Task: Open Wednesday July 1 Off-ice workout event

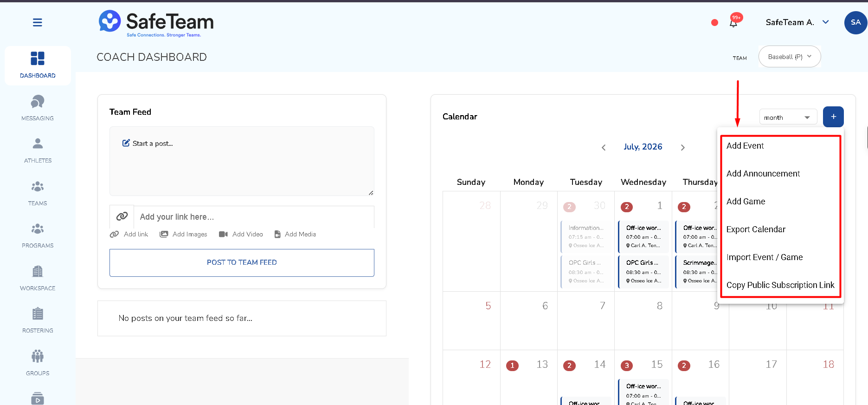Action: (x=643, y=236)
